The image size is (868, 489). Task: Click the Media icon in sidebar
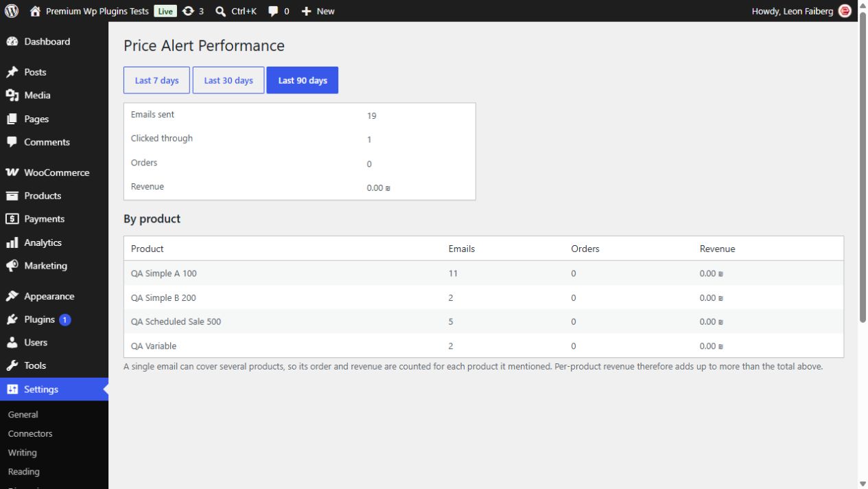[12, 95]
